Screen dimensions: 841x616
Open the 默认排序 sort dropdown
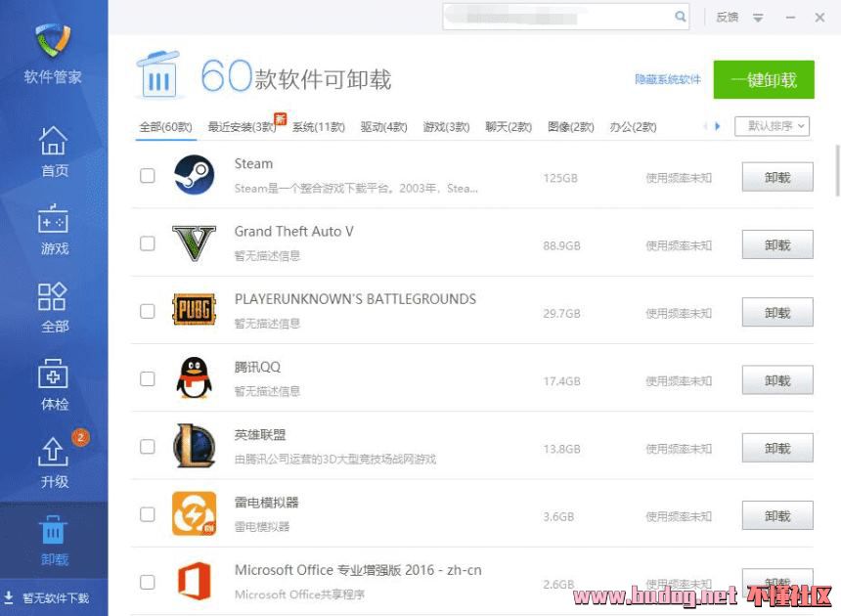pos(772,126)
